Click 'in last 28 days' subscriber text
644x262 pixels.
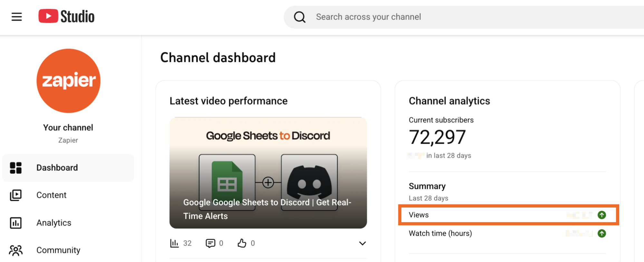(x=449, y=156)
